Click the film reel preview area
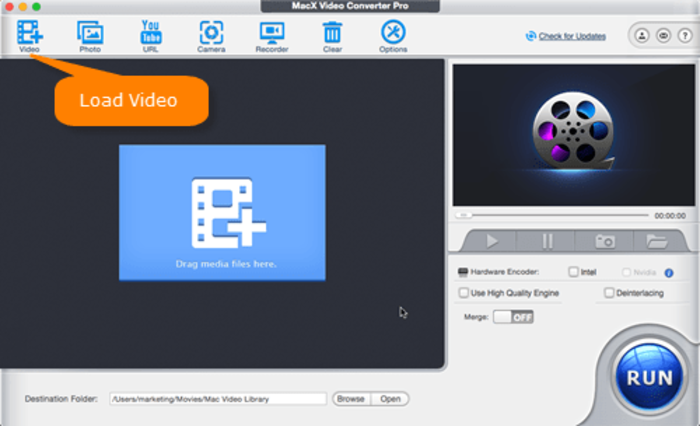 pyautogui.click(x=574, y=135)
